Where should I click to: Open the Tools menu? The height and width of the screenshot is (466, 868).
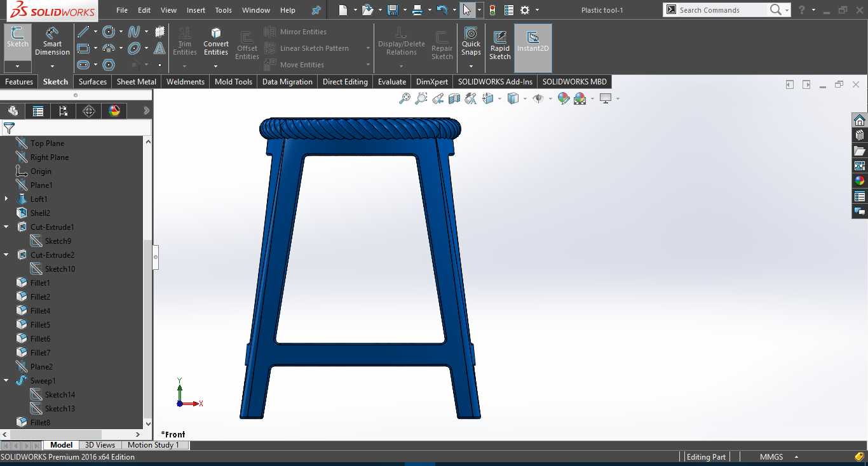tap(224, 10)
